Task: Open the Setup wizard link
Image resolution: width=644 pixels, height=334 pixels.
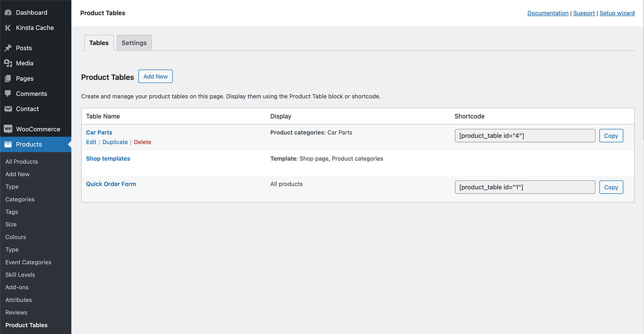Action: (x=617, y=13)
